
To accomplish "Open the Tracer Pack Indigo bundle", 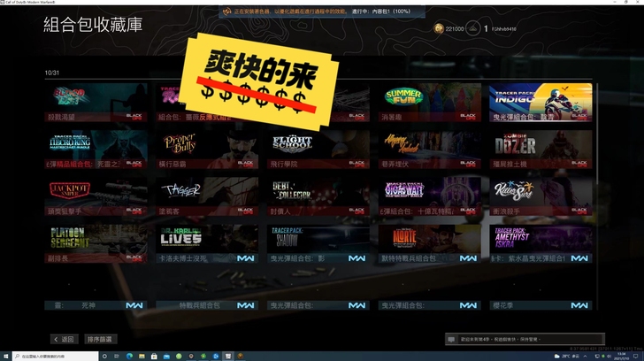I will coord(540,103).
